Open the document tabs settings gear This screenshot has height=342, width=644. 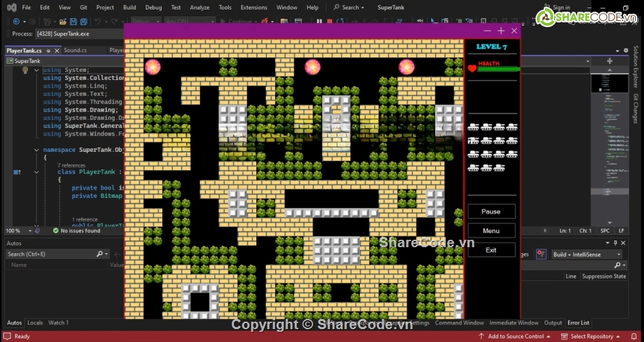coord(626,50)
